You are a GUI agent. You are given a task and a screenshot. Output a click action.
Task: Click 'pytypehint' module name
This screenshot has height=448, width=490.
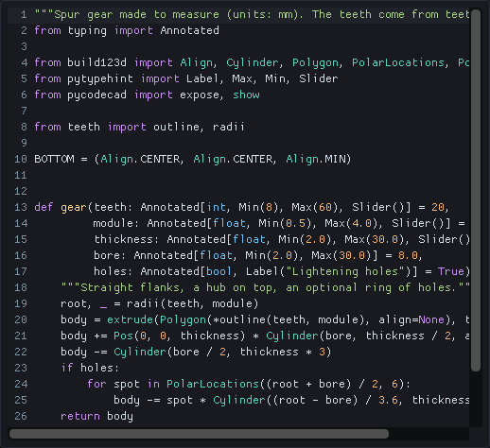(100, 78)
